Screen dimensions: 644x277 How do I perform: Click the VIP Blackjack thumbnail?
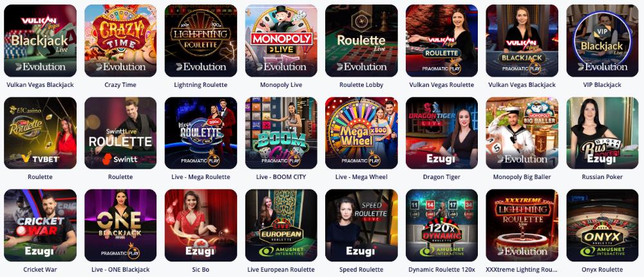click(x=602, y=41)
